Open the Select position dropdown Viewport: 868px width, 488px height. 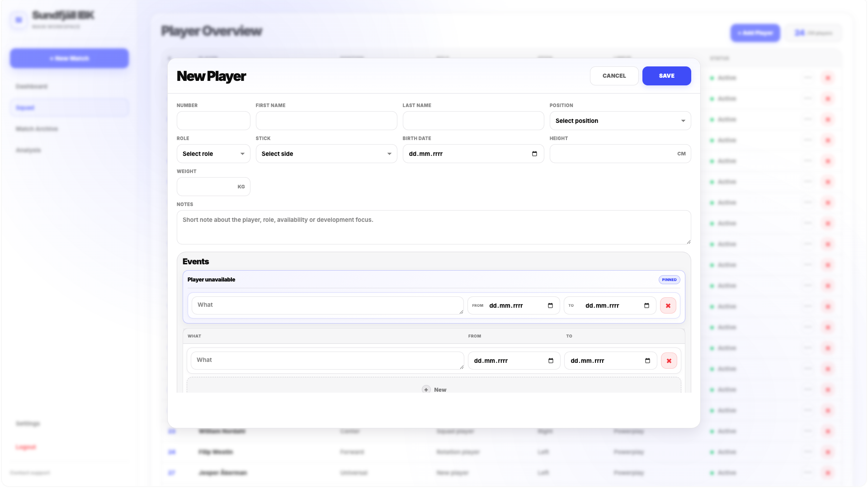click(620, 121)
